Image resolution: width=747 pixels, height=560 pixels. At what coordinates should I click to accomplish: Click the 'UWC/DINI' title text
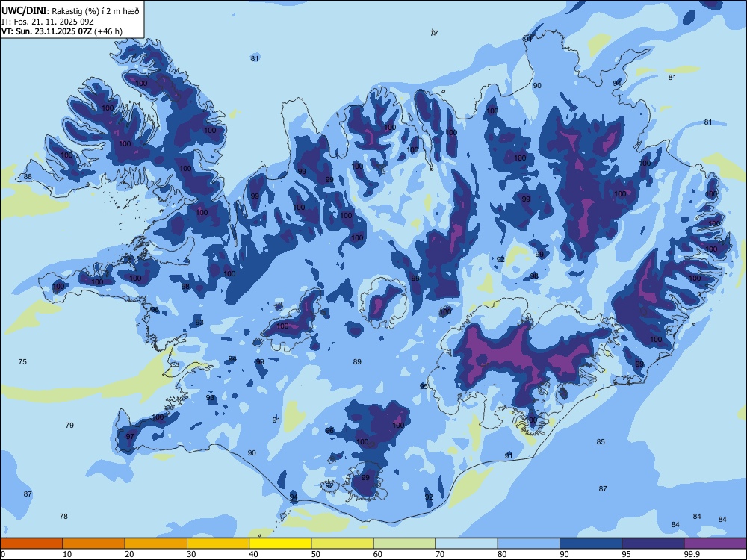[24, 11]
